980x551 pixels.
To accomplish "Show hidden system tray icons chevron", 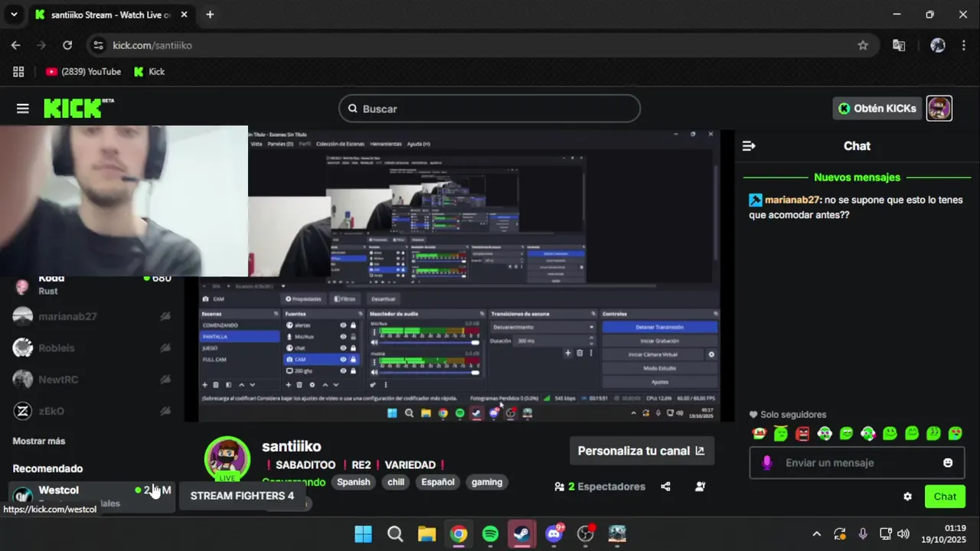I will (x=816, y=534).
